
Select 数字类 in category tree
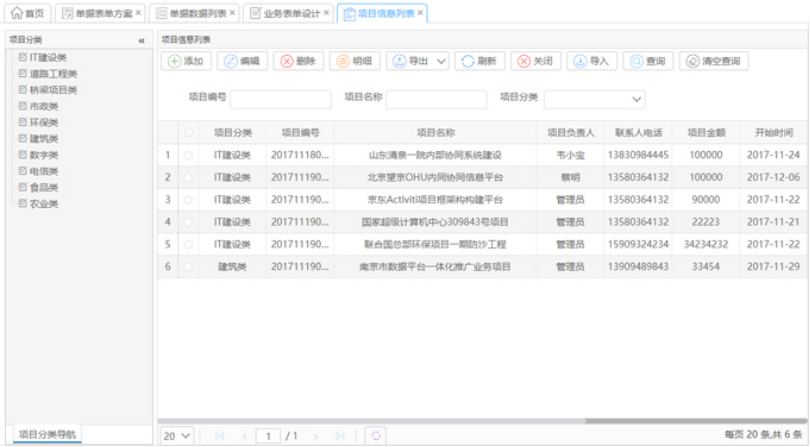pyautogui.click(x=43, y=155)
